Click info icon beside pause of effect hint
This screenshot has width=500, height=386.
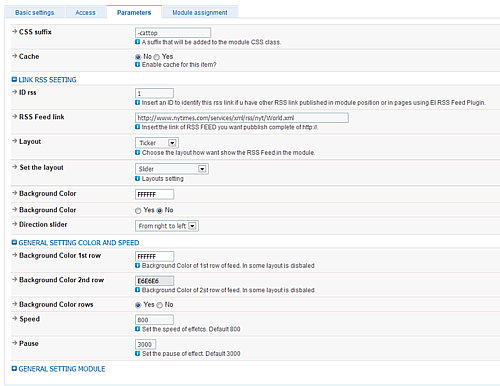[137, 353]
